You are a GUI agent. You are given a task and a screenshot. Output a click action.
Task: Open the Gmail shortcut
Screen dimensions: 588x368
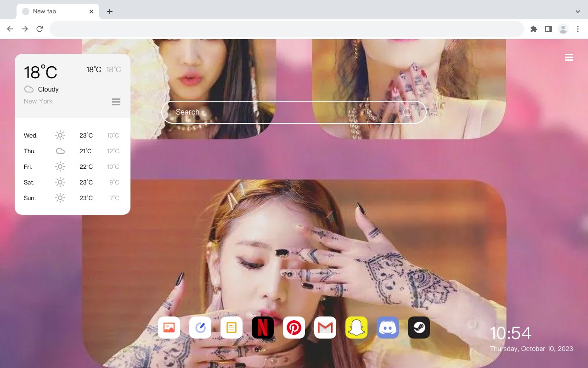coord(325,328)
